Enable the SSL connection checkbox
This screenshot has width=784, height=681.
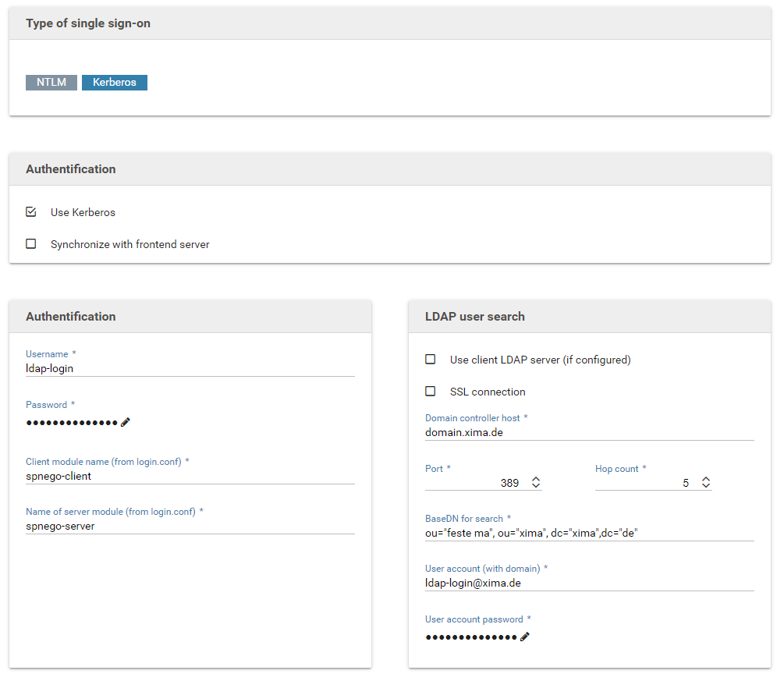[431, 392]
